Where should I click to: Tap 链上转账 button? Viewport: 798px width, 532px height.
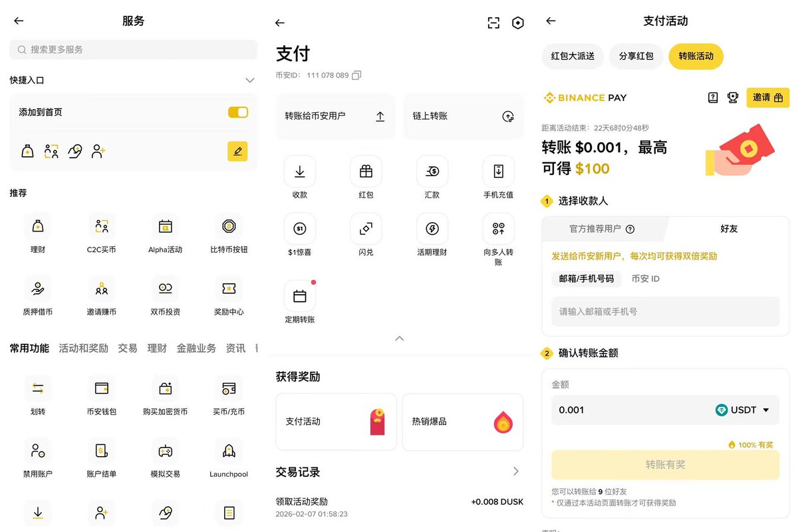point(464,116)
